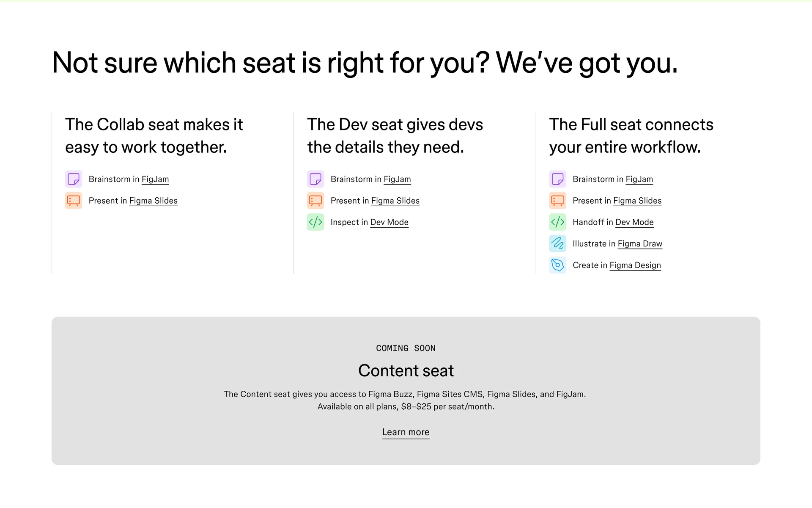Click the Content seat heading
This screenshot has width=812, height=508.
pyautogui.click(x=406, y=371)
